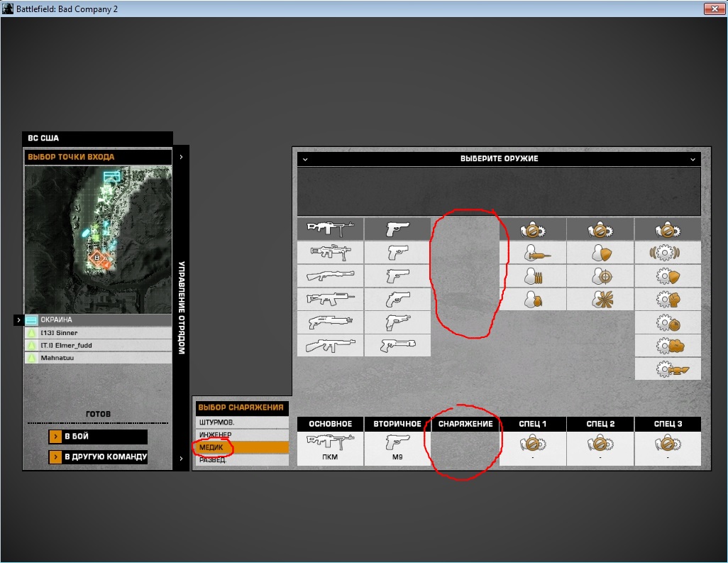728x563 pixels.
Task: Select the МЕДИК kit
Action: 242,447
